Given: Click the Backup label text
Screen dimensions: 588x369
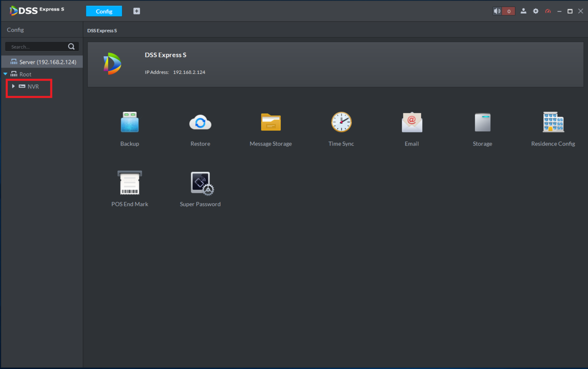Looking at the screenshot, I should coord(130,144).
